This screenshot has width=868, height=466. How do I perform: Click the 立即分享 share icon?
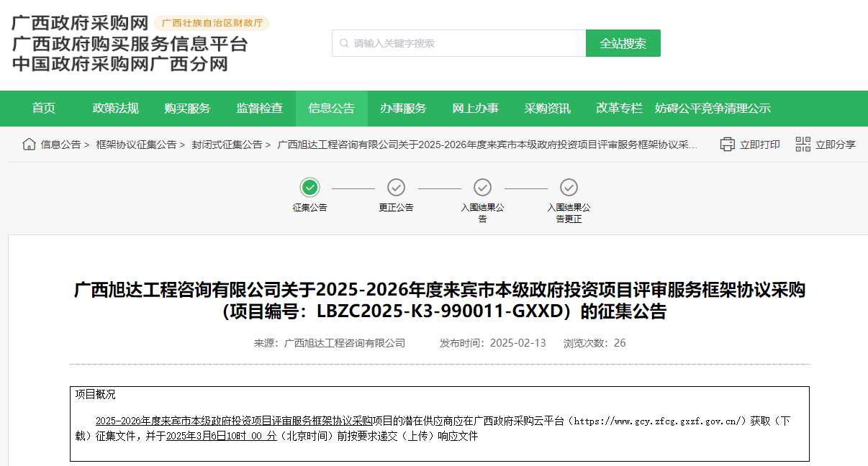[803, 144]
